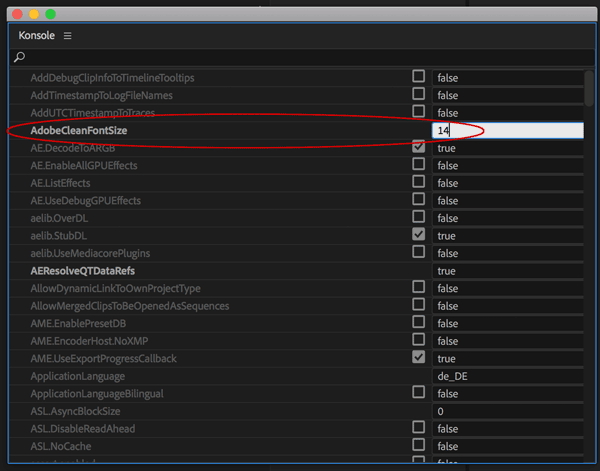Image resolution: width=600 pixels, height=471 pixels.
Task: Open the Konsole panel hamburger menu
Action: pyautogui.click(x=68, y=36)
